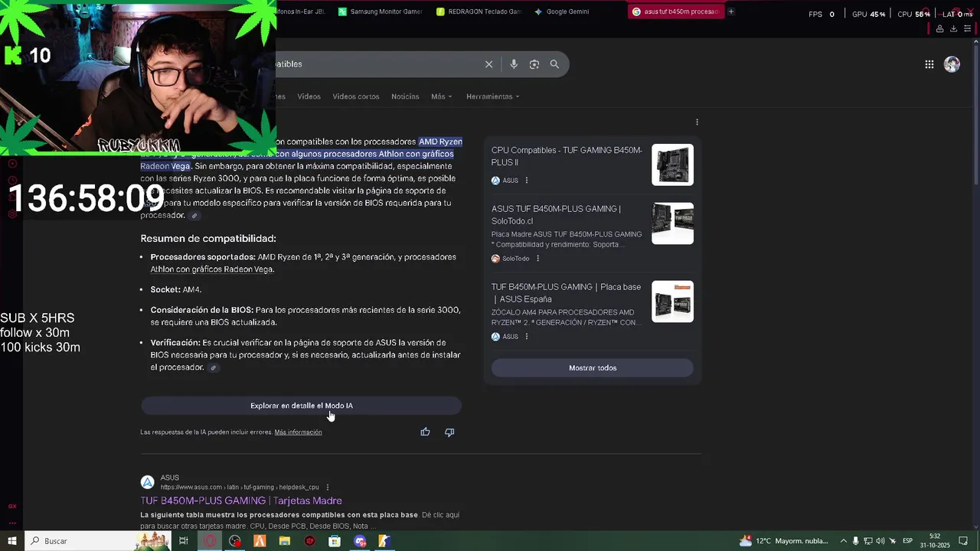
Task: Switch to the Videos results tab
Action: click(x=309, y=96)
